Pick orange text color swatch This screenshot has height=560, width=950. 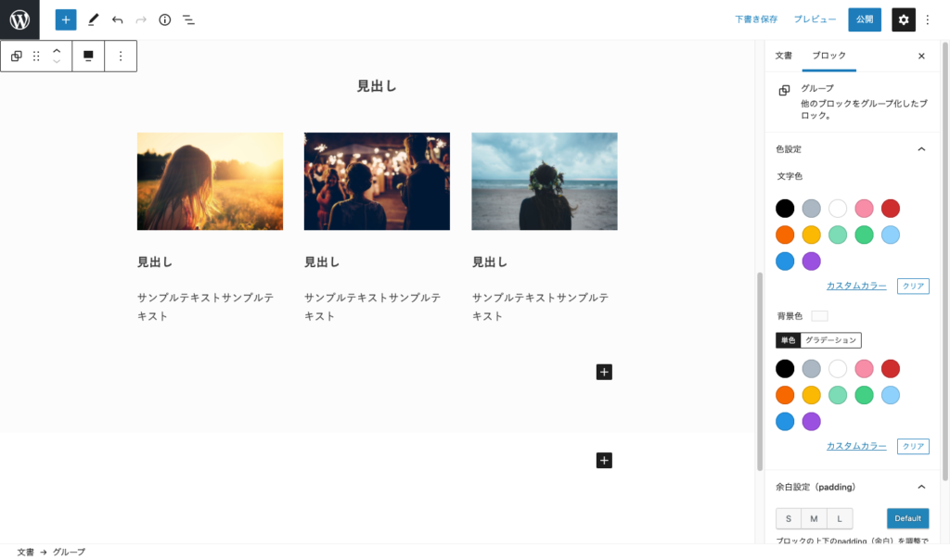[x=785, y=235]
